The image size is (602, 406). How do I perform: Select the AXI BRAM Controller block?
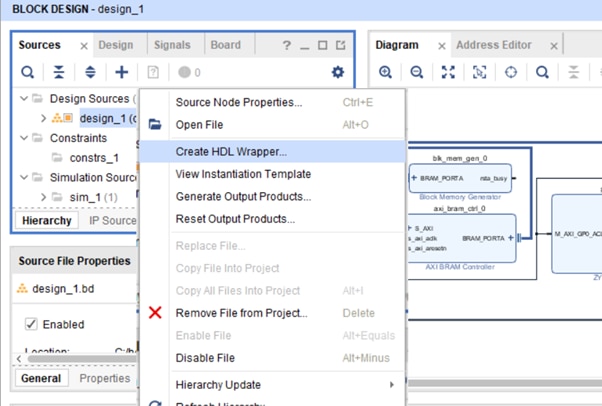[462, 239]
